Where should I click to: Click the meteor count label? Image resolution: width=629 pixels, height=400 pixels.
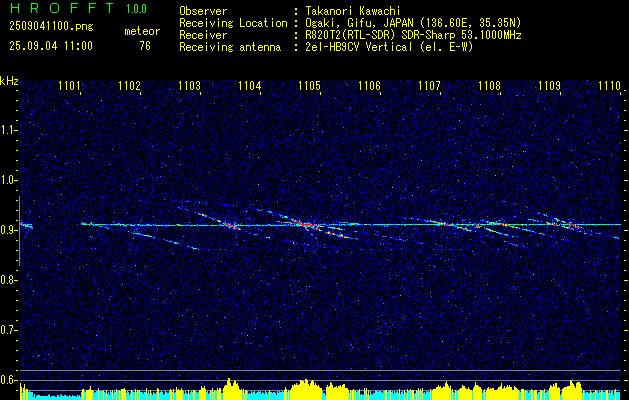coord(142,31)
